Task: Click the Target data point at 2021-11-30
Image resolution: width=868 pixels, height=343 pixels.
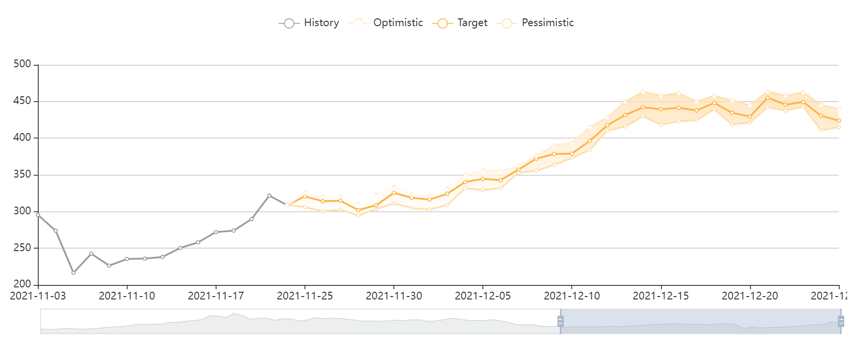Action: tap(394, 193)
